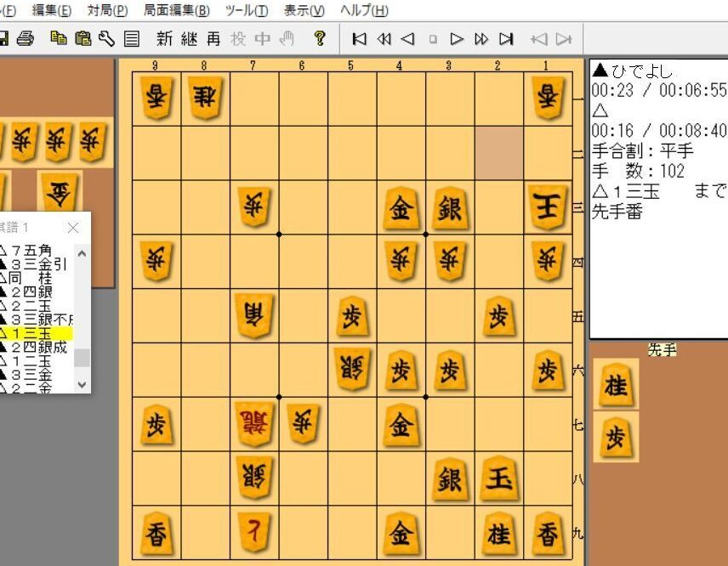Open the ツール(T) menu
The height and width of the screenshot is (566, 728).
247,10
